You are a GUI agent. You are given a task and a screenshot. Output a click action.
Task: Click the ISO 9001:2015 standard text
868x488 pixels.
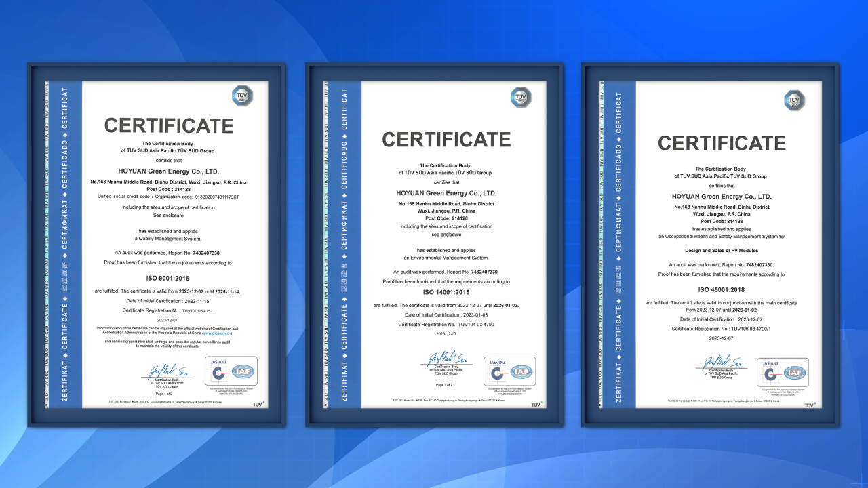[x=167, y=278]
